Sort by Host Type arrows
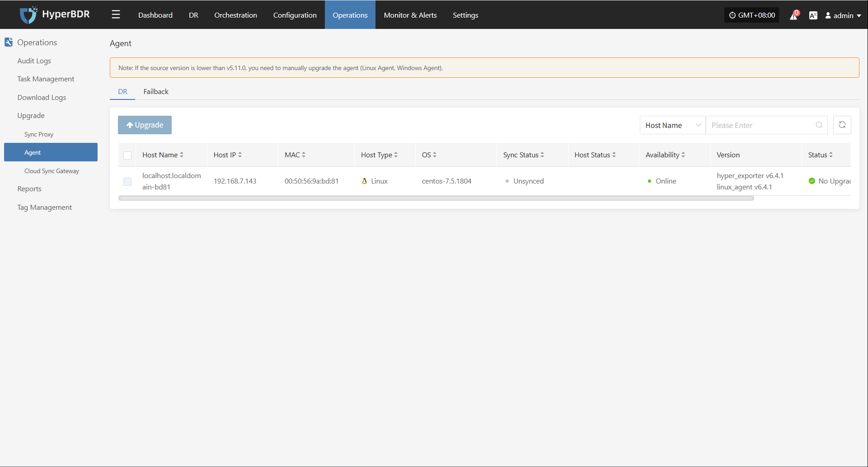The width and height of the screenshot is (868, 467). (x=396, y=155)
